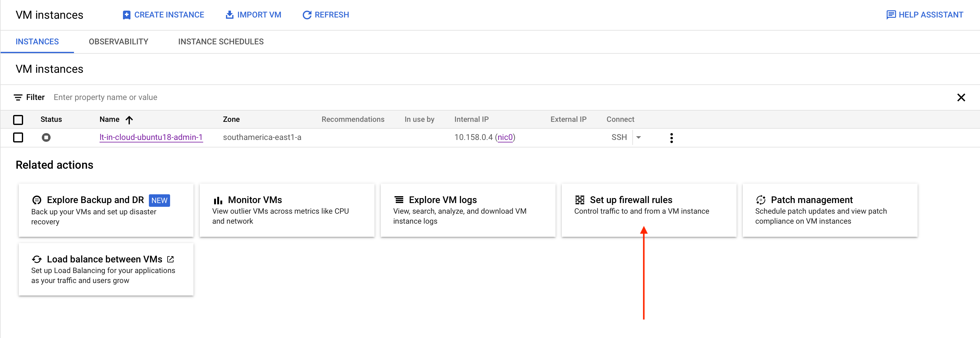Click the Create Instance plus icon

[x=126, y=15]
